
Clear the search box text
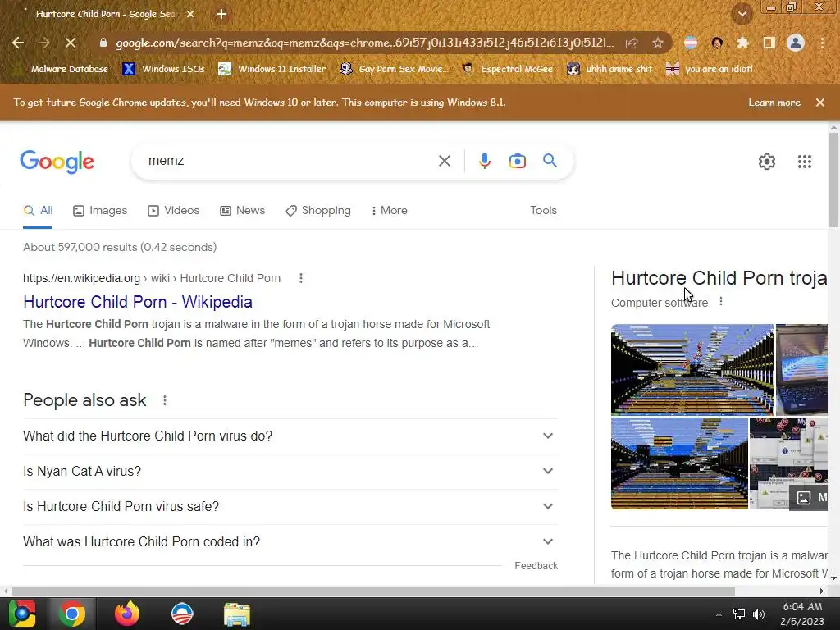coord(444,161)
